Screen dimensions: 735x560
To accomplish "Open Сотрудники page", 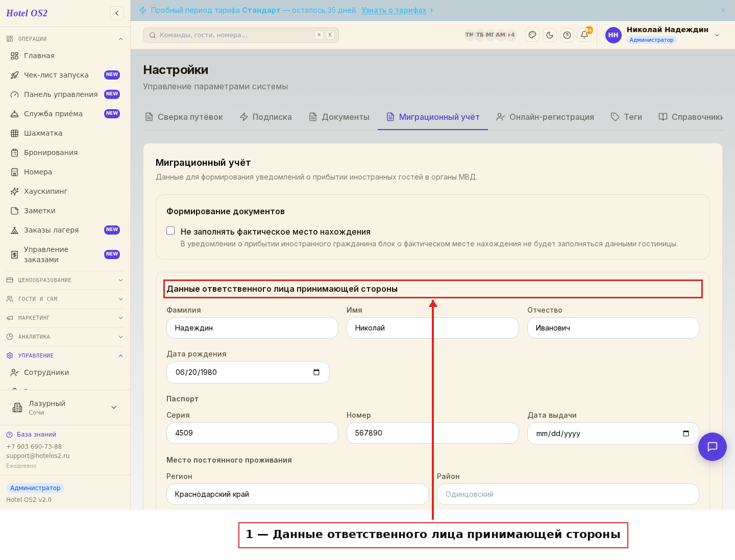I will click(x=65, y=372).
